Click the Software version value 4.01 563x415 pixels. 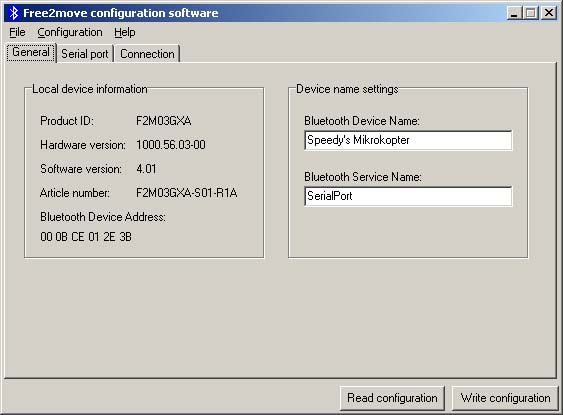click(146, 169)
